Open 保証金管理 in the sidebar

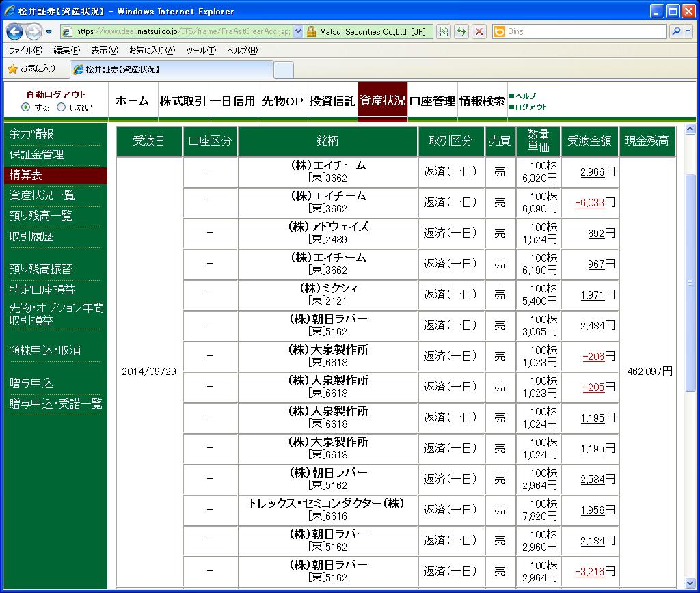[37, 154]
